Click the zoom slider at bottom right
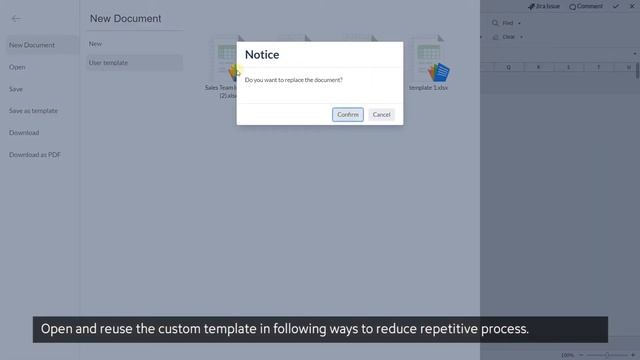 click(607, 355)
